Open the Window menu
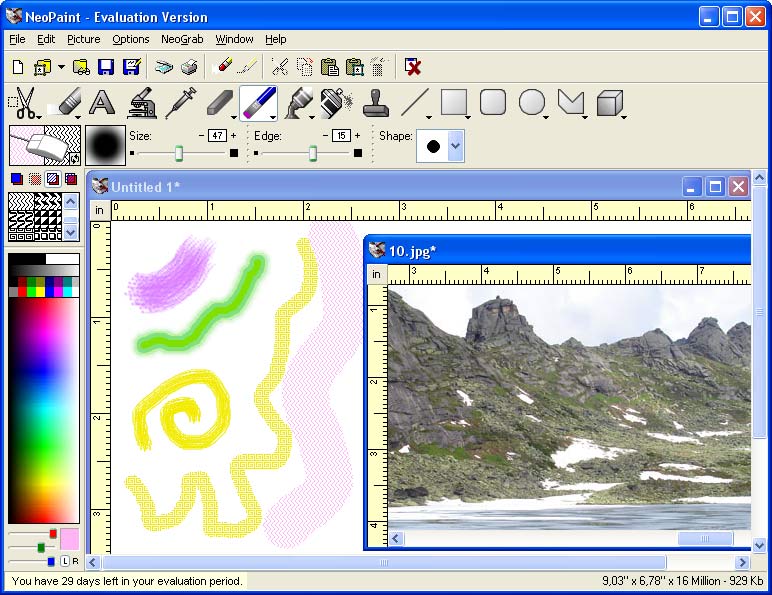Viewport: 772px width, 595px height. click(x=234, y=39)
